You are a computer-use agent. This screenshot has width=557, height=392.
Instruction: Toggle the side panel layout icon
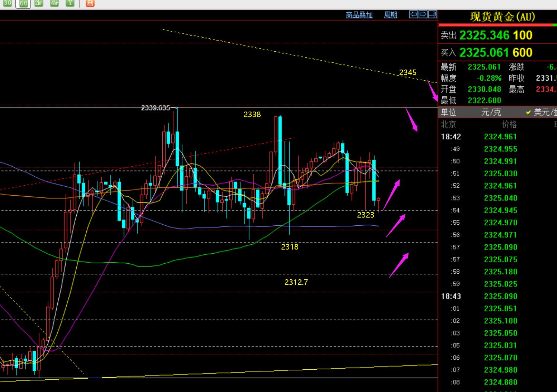[x=432, y=15]
